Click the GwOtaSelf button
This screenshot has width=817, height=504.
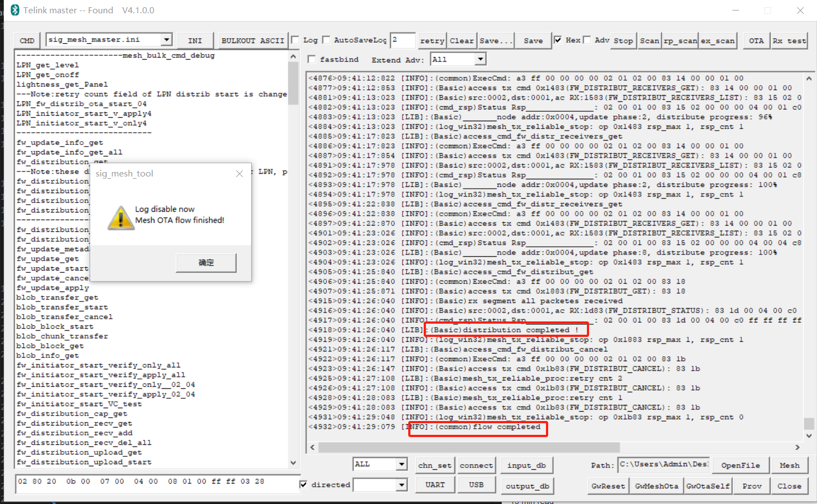pyautogui.click(x=707, y=486)
